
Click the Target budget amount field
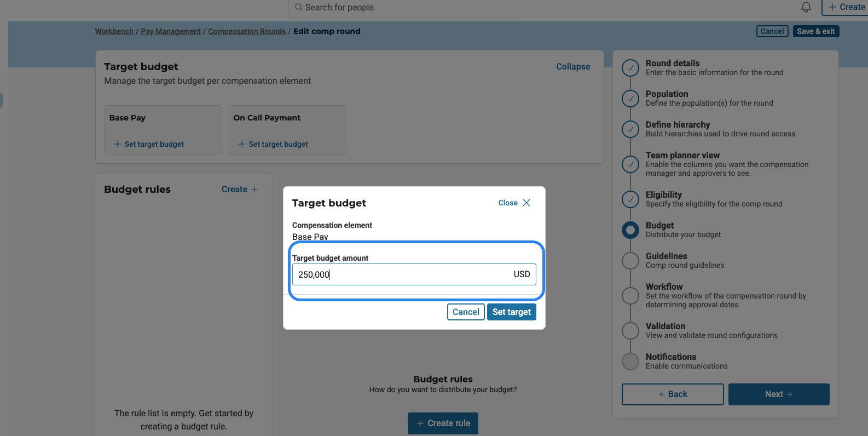tap(402, 274)
